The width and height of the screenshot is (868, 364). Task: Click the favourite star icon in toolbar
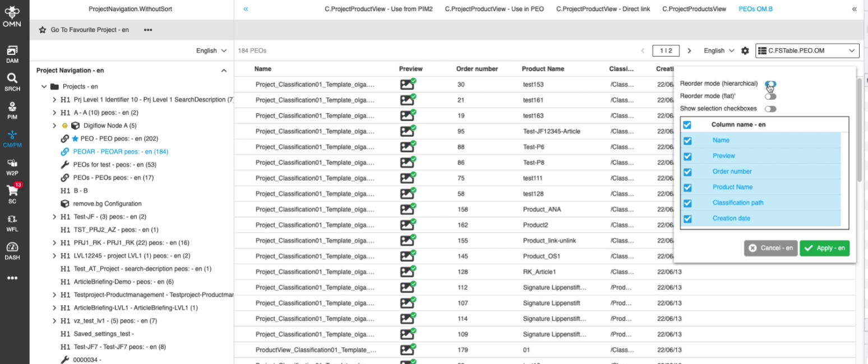point(43,30)
